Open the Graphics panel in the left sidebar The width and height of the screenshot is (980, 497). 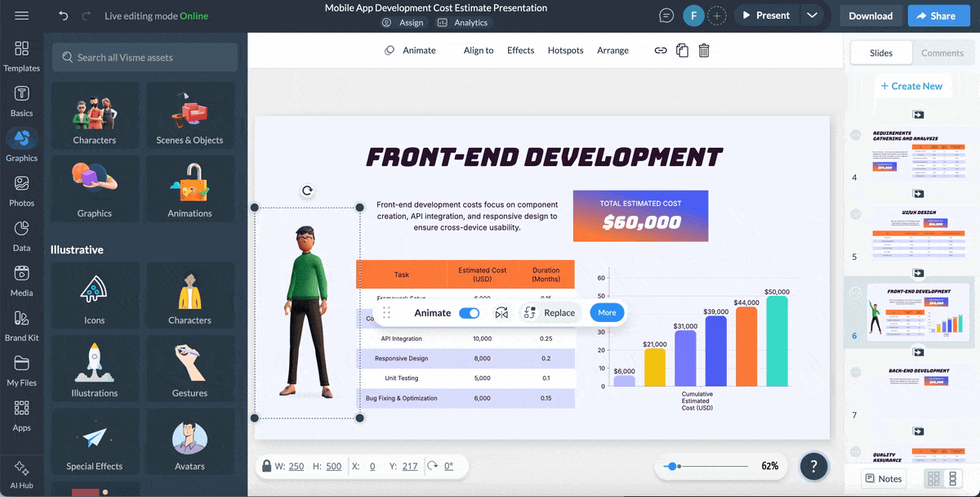tap(22, 146)
